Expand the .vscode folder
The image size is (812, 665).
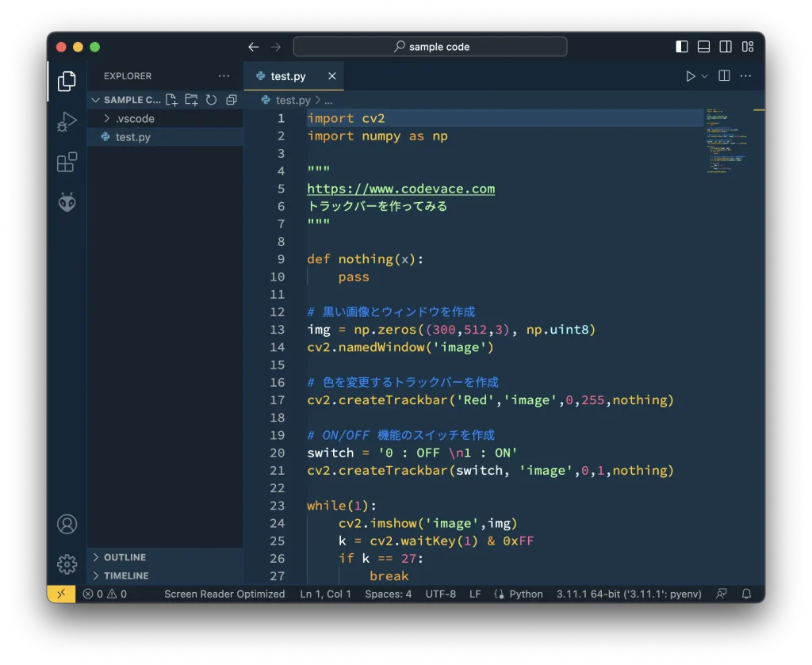[x=134, y=119]
